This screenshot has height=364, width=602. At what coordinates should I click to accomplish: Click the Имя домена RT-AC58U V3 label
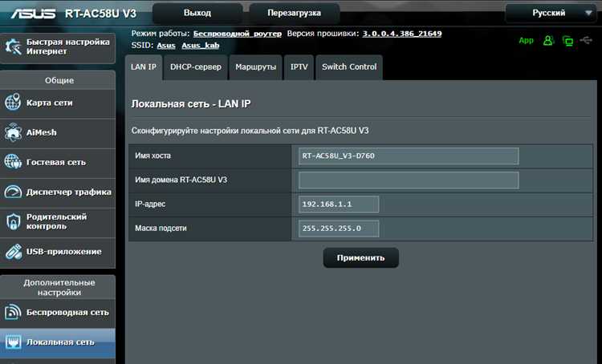pos(181,180)
